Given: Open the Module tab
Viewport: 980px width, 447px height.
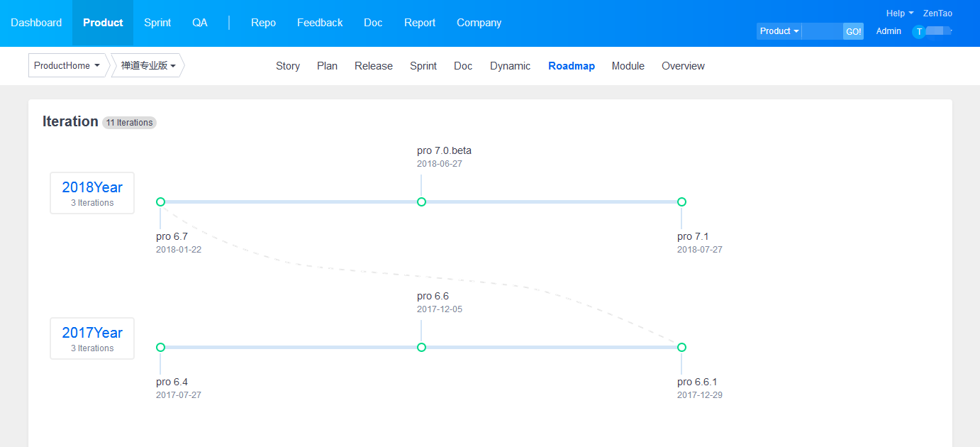Looking at the screenshot, I should [x=628, y=66].
